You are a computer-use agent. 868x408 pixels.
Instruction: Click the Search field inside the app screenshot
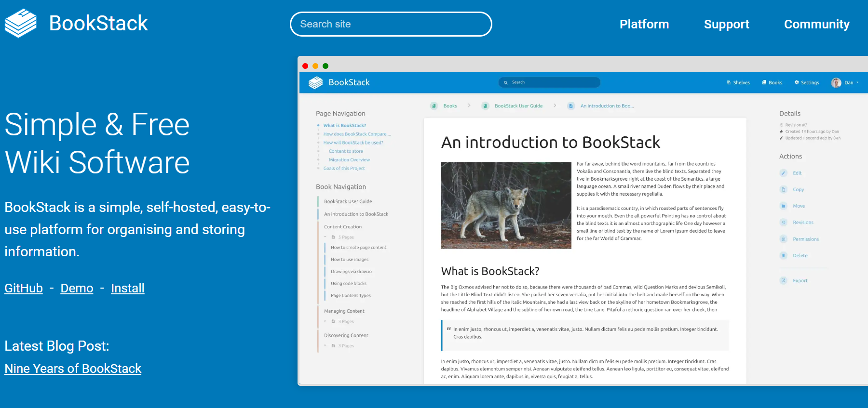coord(549,82)
